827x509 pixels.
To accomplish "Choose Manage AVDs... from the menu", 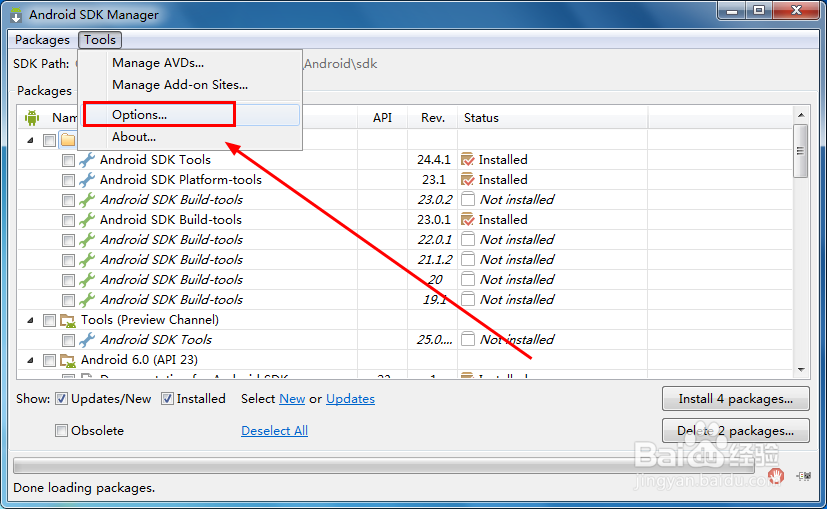I will point(158,63).
